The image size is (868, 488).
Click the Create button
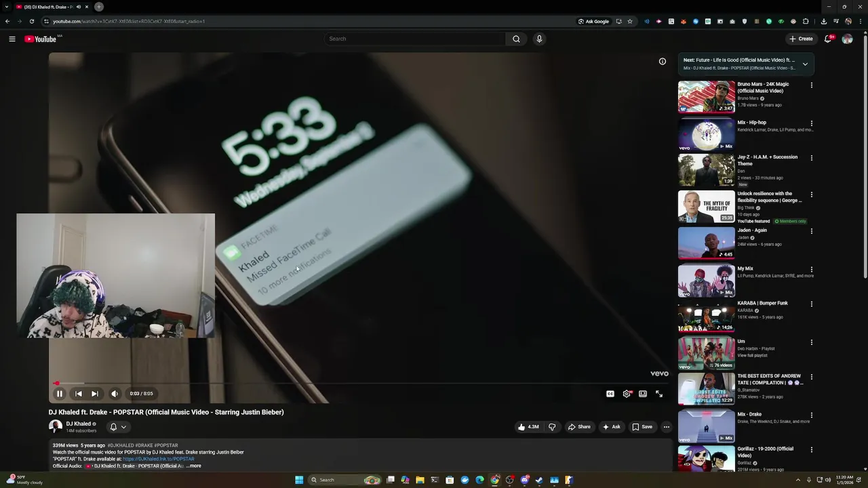pyautogui.click(x=801, y=39)
